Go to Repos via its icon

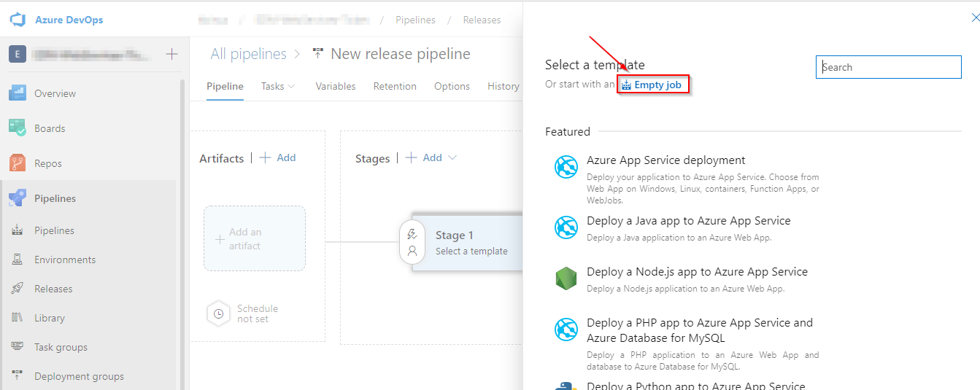tap(18, 163)
